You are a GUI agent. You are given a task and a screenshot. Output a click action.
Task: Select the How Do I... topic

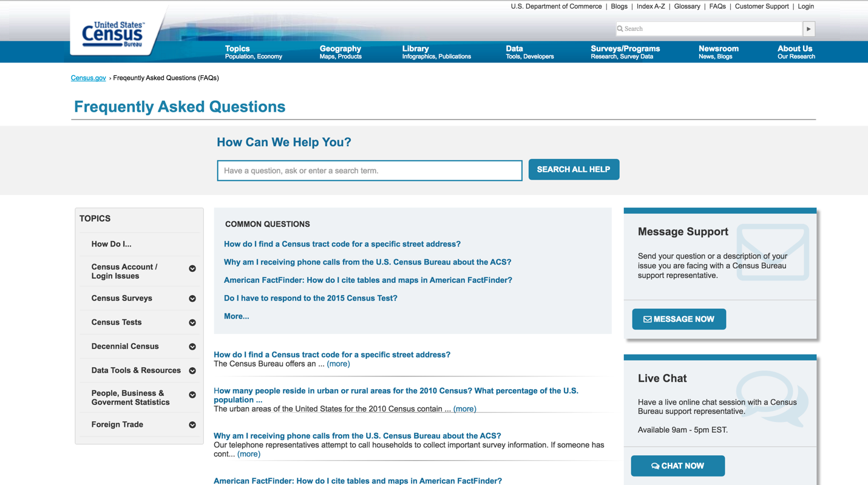click(x=111, y=244)
